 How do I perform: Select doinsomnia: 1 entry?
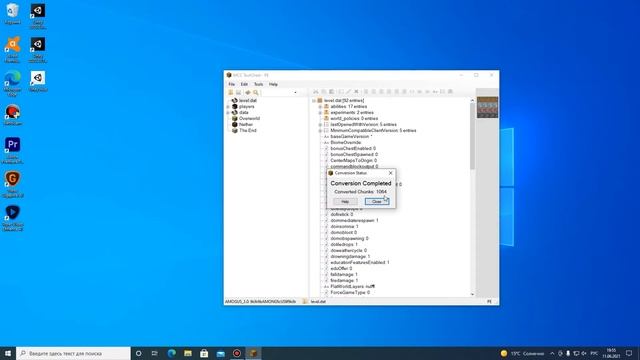point(344,227)
